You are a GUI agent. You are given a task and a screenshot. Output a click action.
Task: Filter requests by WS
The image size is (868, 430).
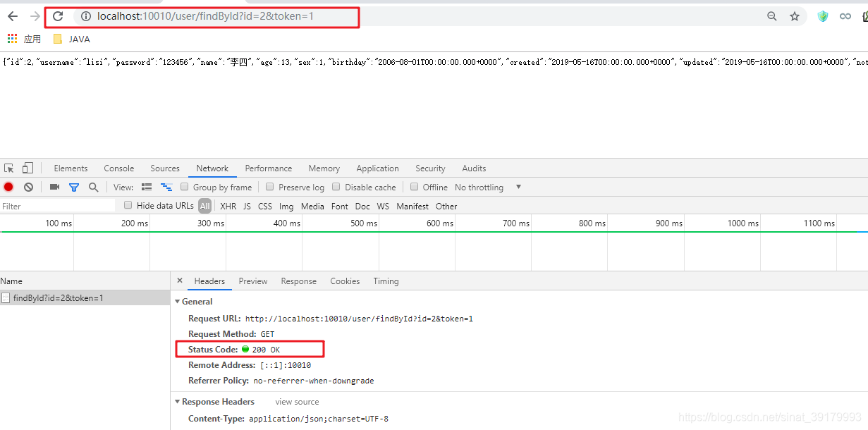point(383,206)
